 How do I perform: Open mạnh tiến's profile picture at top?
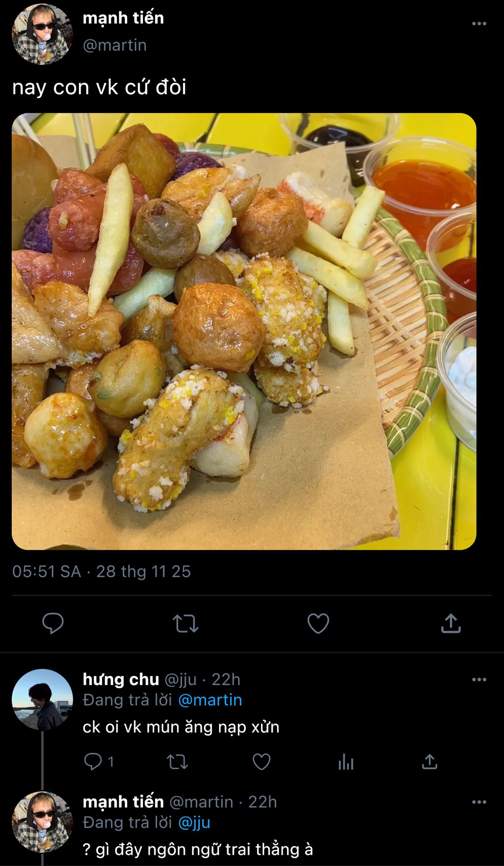coord(42,34)
